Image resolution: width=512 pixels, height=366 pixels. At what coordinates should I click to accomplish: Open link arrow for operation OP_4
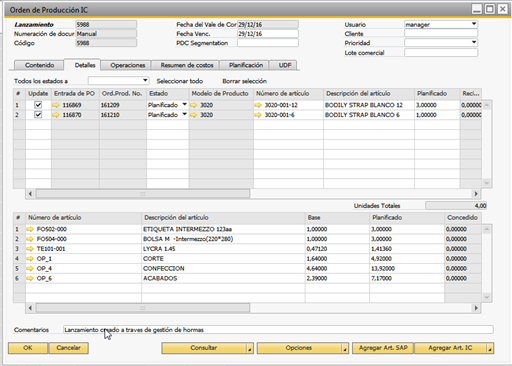click(30, 268)
